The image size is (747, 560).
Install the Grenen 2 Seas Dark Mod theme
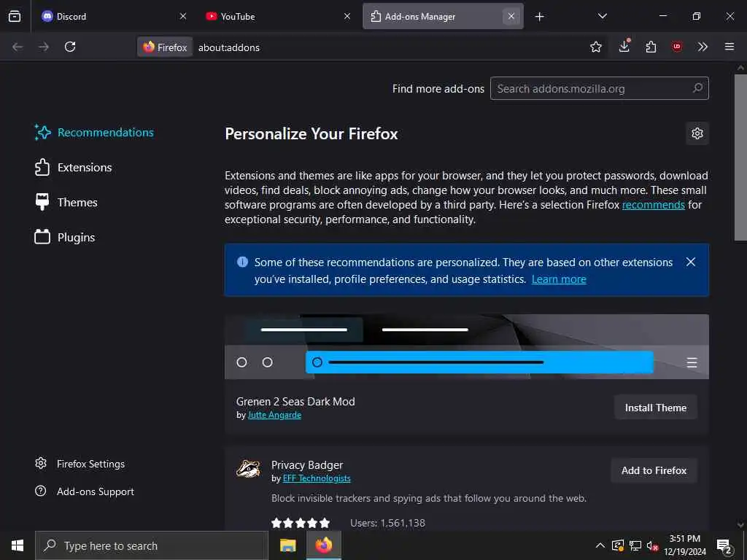(x=656, y=408)
